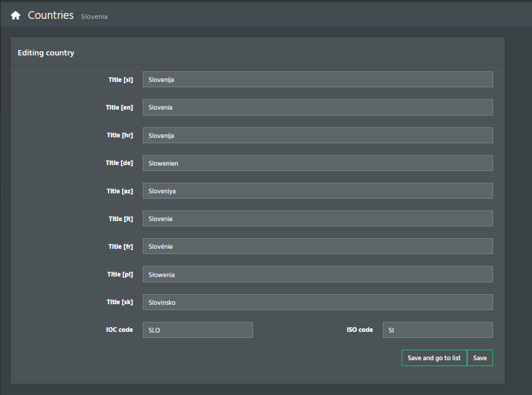Focus the Title [sl] input field

(x=317, y=80)
